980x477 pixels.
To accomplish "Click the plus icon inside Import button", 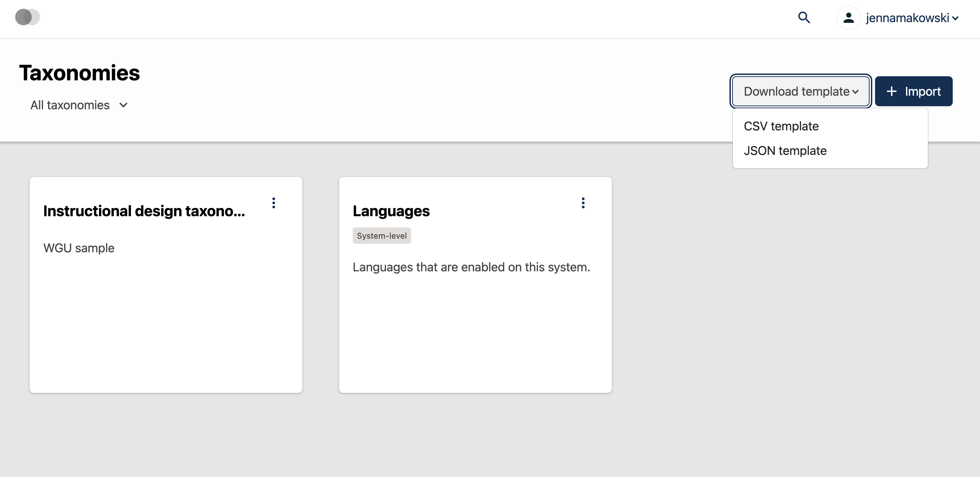I will pos(892,91).
